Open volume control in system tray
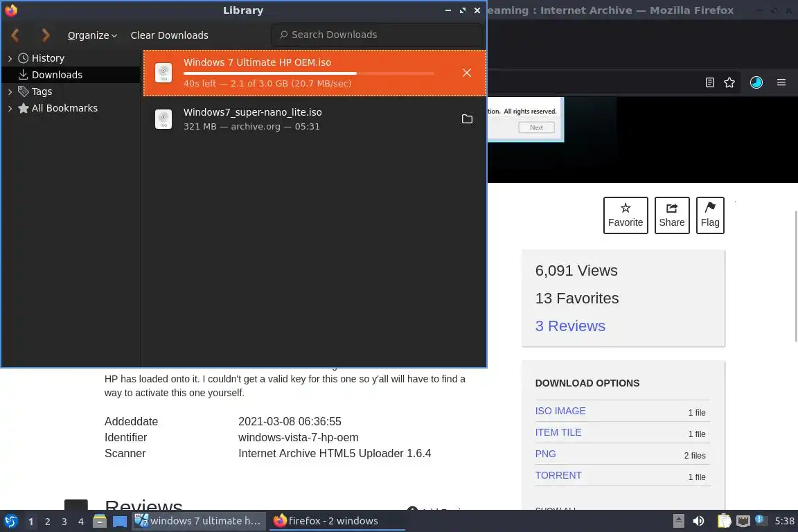 tap(699, 521)
